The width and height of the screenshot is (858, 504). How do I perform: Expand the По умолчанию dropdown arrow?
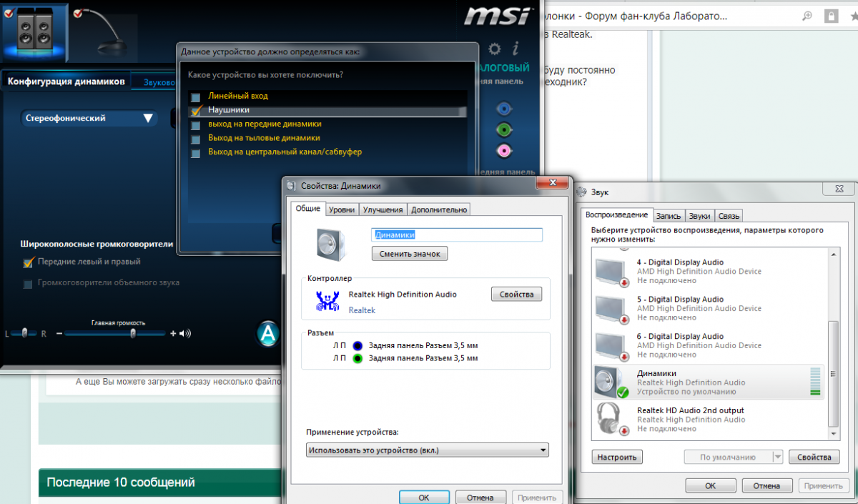pos(777,458)
